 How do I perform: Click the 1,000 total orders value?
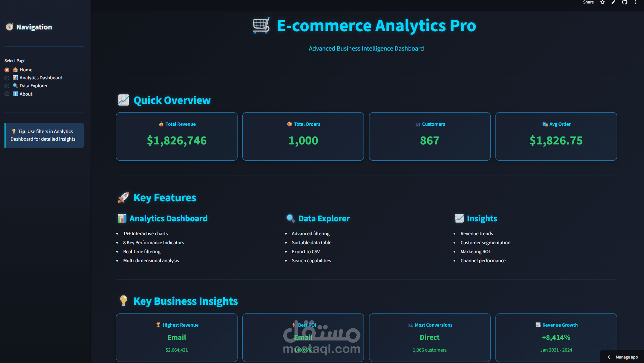click(303, 141)
